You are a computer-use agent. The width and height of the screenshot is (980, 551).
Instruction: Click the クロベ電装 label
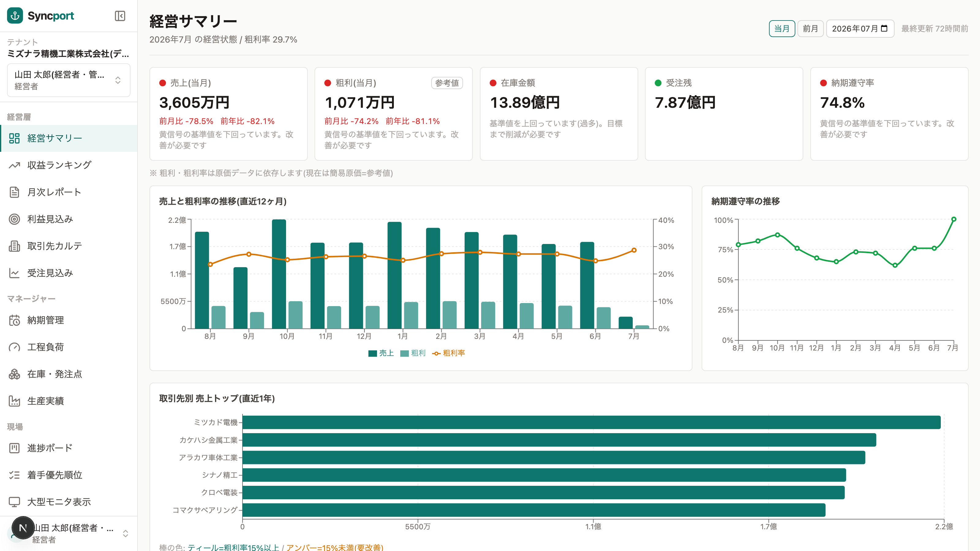[x=219, y=493]
